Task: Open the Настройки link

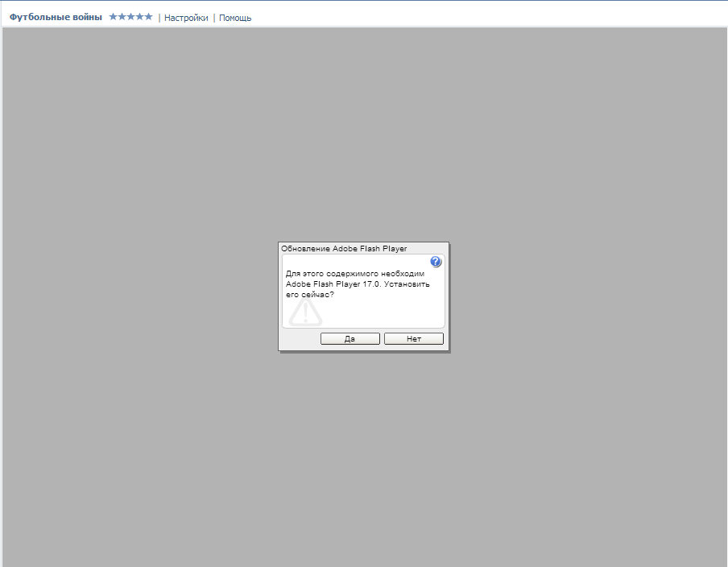Action: coord(186,18)
